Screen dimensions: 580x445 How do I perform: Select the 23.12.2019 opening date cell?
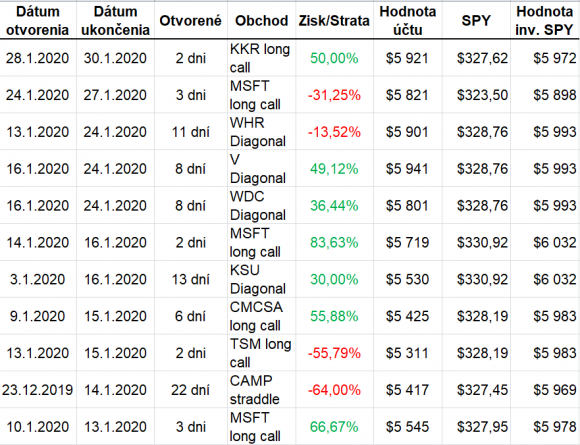click(x=38, y=390)
